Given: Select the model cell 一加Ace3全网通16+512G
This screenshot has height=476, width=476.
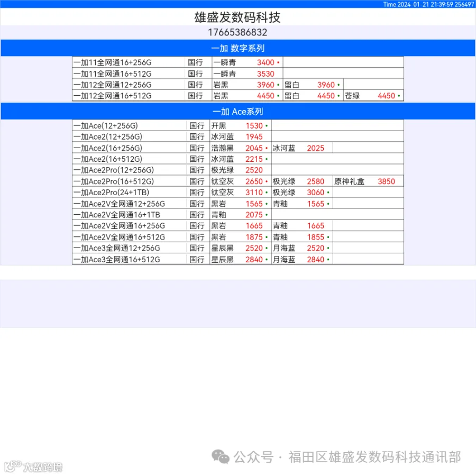Looking at the screenshot, I should click(x=130, y=259).
